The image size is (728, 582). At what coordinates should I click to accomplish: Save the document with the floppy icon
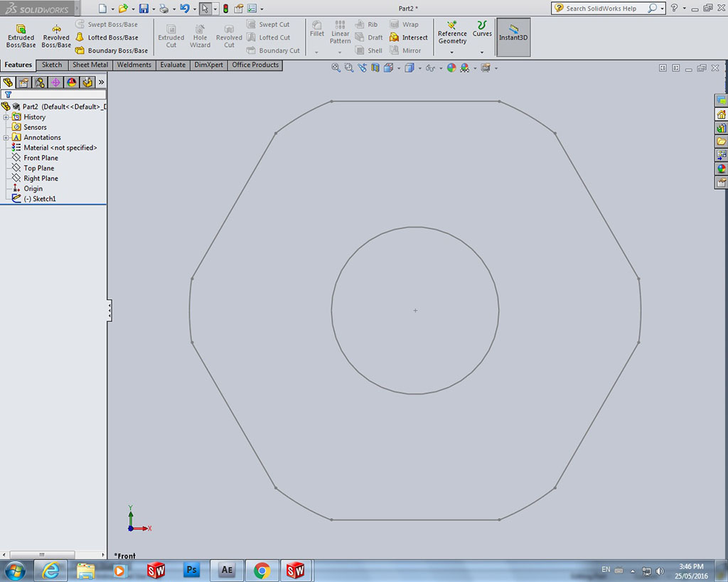(144, 9)
